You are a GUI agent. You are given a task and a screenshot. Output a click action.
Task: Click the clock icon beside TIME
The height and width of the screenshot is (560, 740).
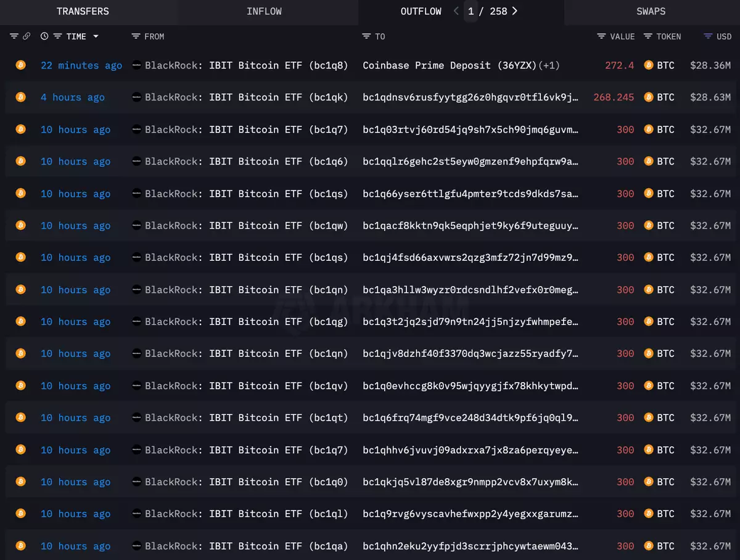(44, 36)
